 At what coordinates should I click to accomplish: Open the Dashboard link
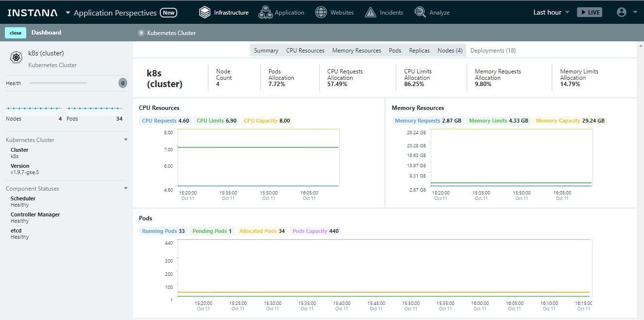coord(46,33)
